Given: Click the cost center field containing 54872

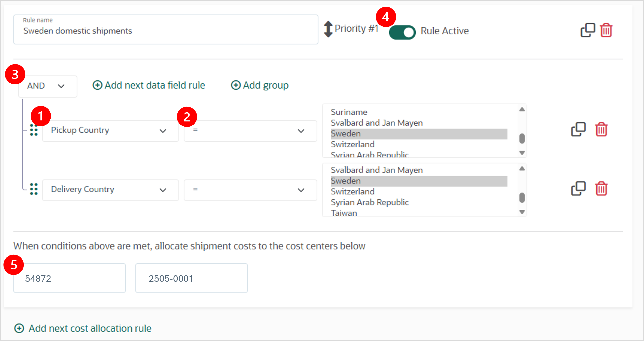Looking at the screenshot, I should [x=69, y=278].
